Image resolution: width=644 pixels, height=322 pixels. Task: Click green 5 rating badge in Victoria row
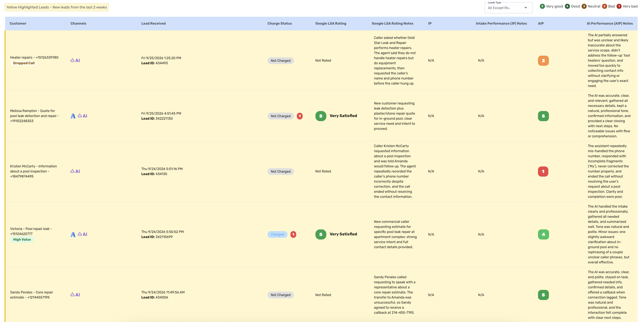[x=321, y=234]
